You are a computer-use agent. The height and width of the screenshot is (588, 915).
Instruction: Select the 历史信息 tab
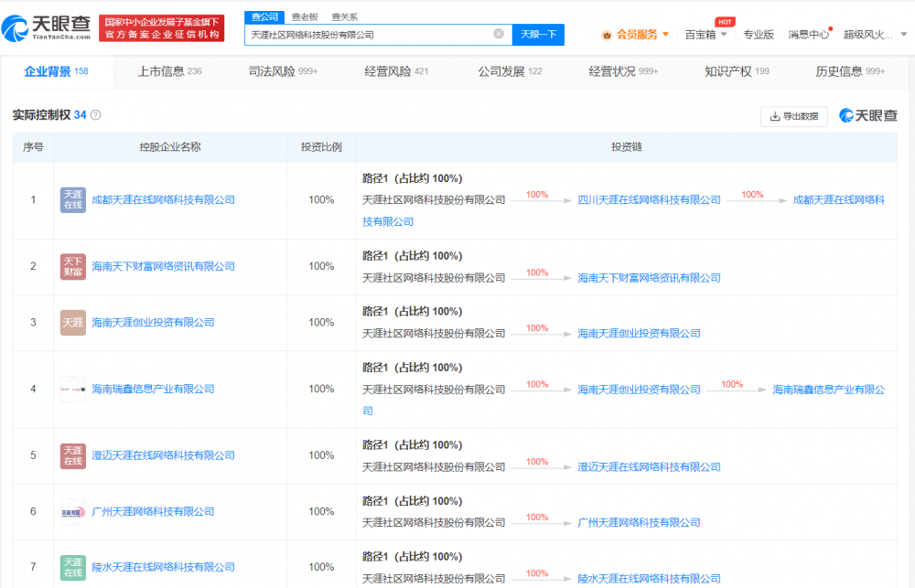coord(850,71)
